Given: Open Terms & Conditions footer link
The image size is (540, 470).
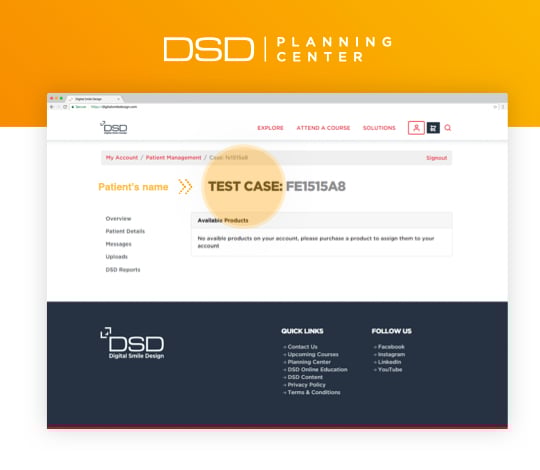Looking at the screenshot, I should pyautogui.click(x=314, y=392).
